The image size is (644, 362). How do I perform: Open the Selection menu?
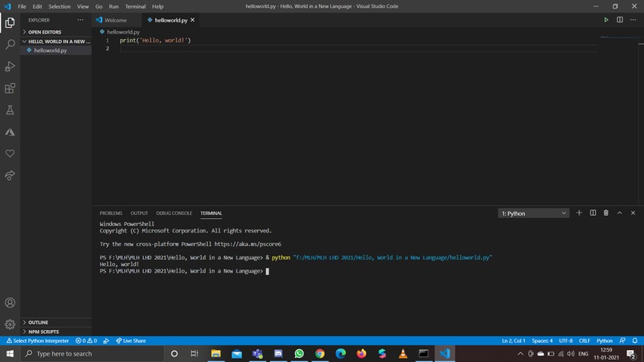59,6
